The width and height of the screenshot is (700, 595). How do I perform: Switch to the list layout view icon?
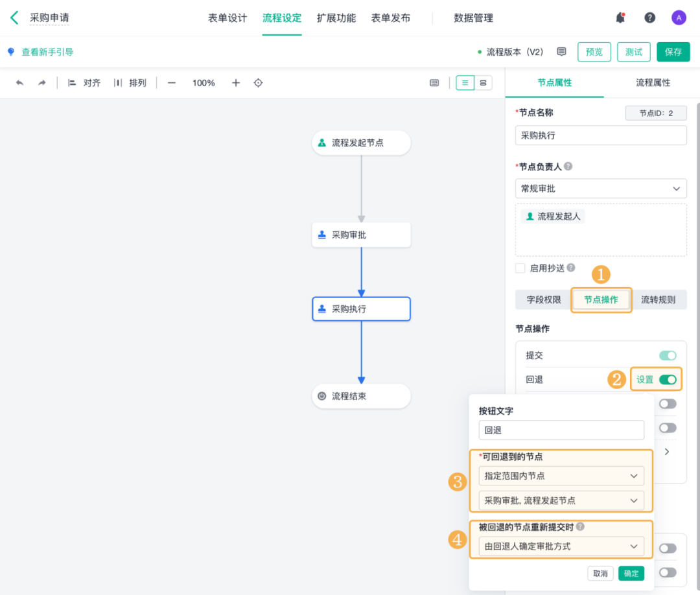pos(465,82)
